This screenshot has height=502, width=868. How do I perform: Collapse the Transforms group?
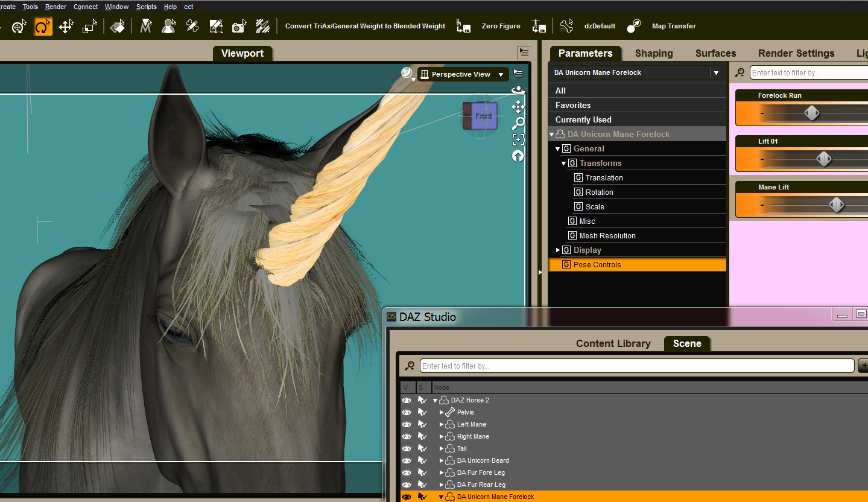click(563, 163)
